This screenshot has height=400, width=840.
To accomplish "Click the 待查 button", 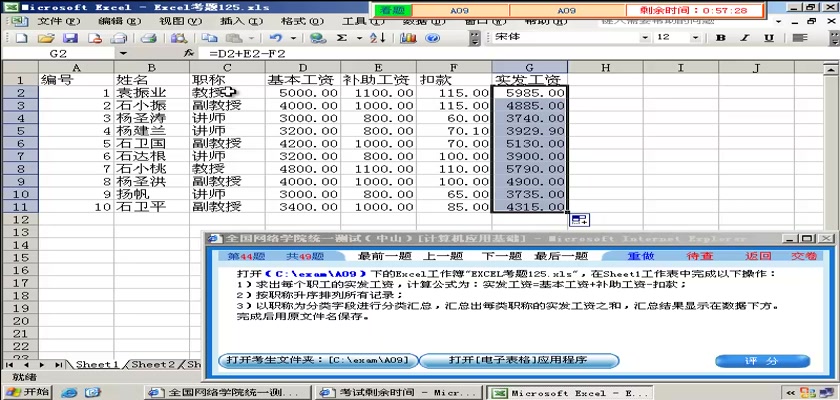I will pyautogui.click(x=700, y=256).
